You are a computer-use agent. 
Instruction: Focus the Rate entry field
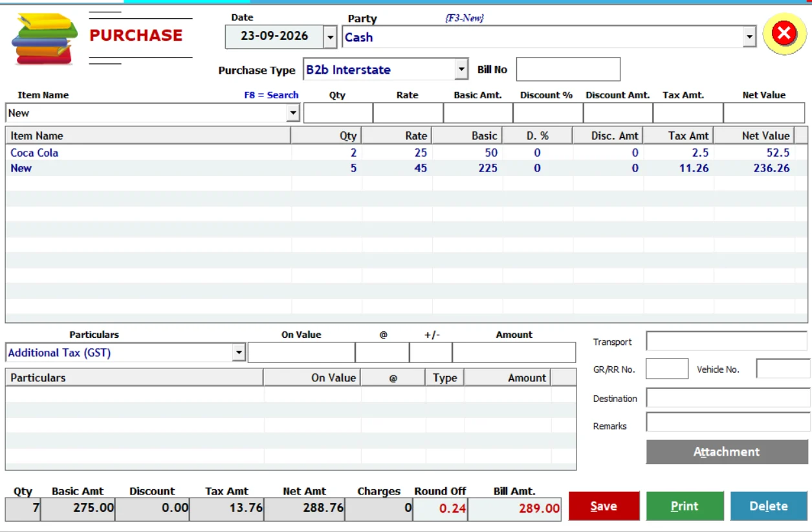click(x=408, y=113)
